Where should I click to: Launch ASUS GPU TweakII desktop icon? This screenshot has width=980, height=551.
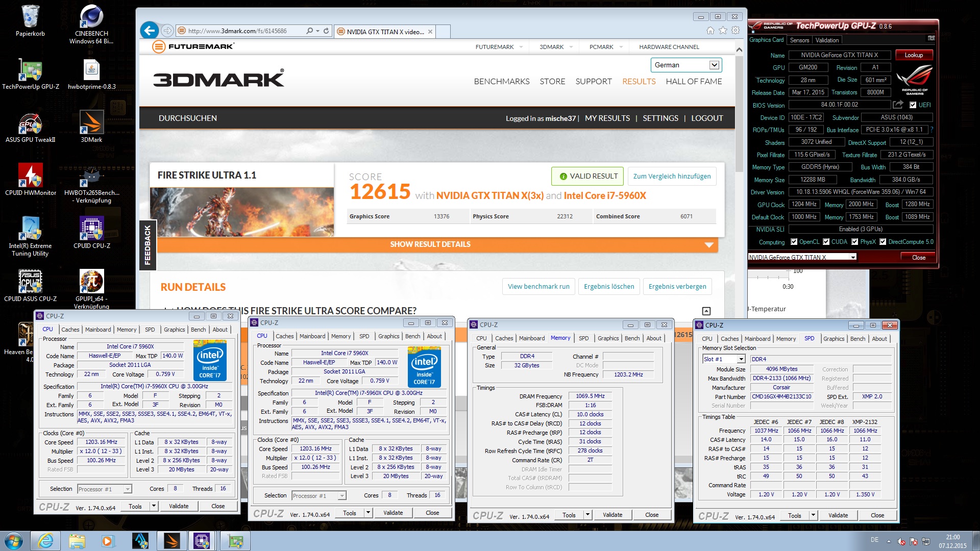click(x=31, y=127)
